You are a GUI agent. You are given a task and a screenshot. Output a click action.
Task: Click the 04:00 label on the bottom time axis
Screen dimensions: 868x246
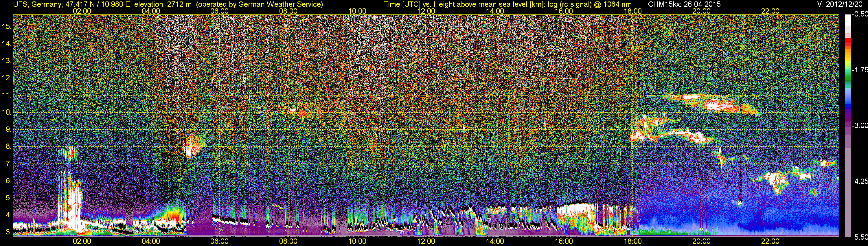pyautogui.click(x=151, y=241)
